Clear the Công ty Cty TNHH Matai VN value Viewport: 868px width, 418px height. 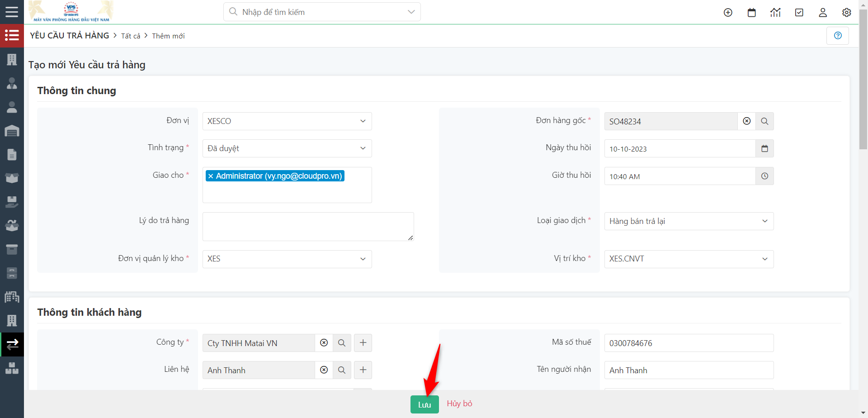click(324, 343)
